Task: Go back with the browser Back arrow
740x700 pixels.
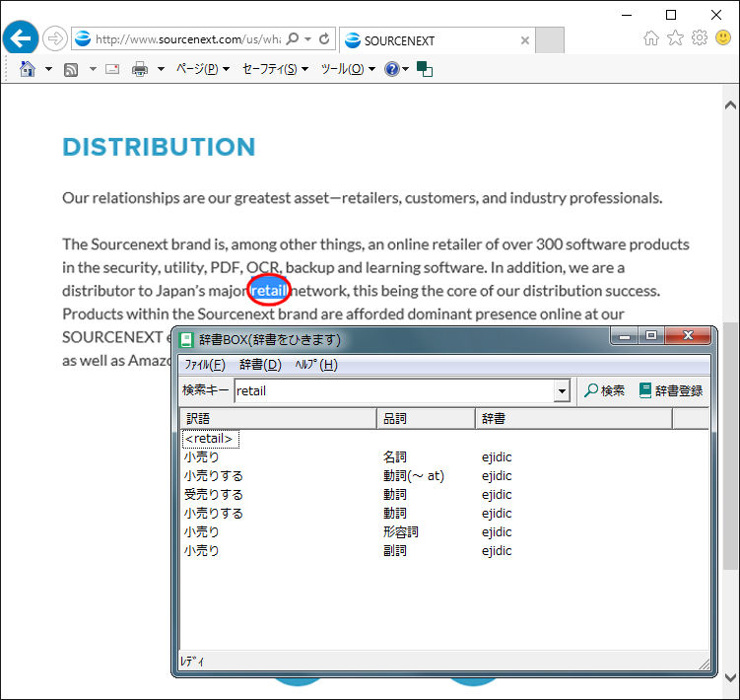Action: 21,38
